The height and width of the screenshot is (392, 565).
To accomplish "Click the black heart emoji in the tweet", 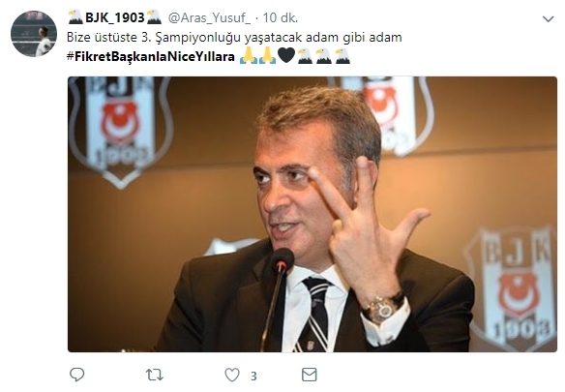I will (286, 55).
